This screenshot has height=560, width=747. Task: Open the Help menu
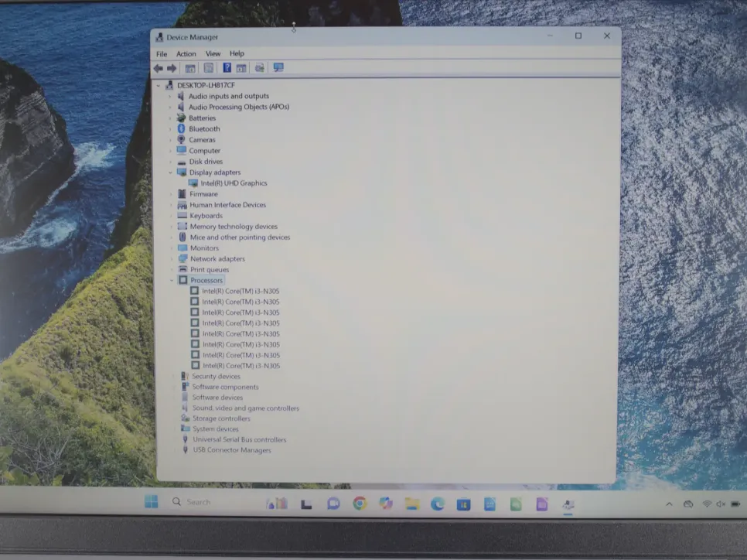point(237,53)
